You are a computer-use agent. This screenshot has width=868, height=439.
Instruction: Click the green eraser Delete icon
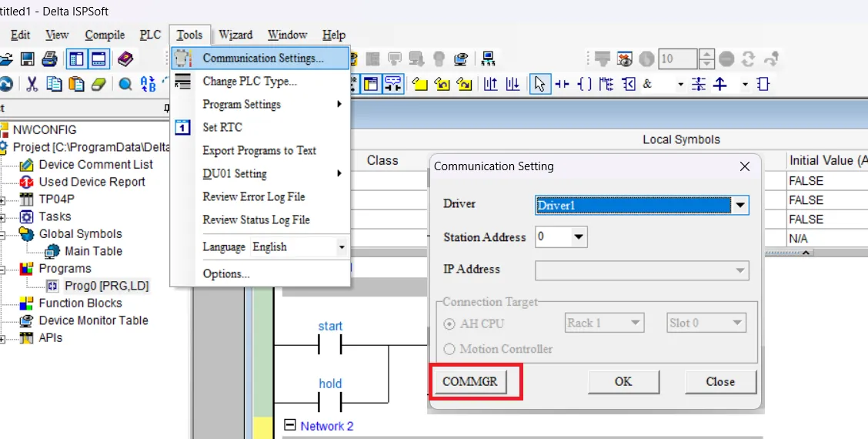tap(98, 84)
